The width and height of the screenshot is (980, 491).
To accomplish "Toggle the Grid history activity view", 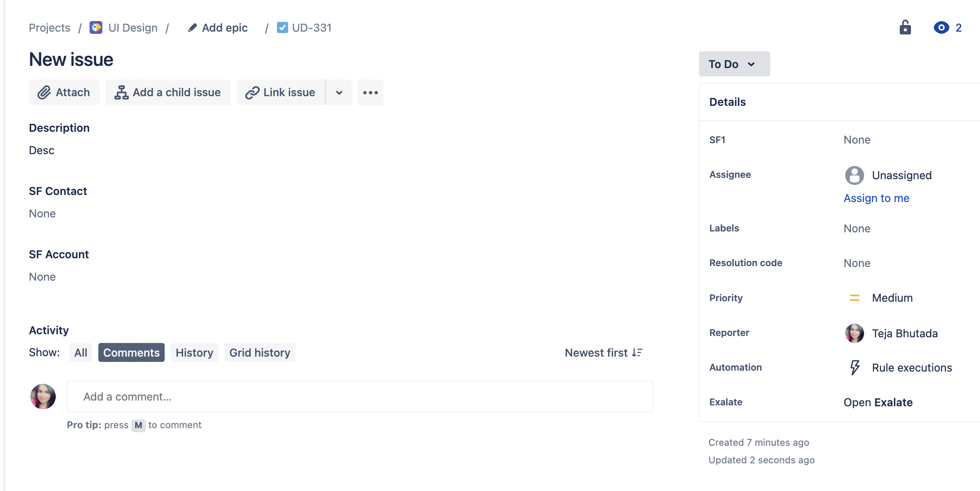I will 259,353.
